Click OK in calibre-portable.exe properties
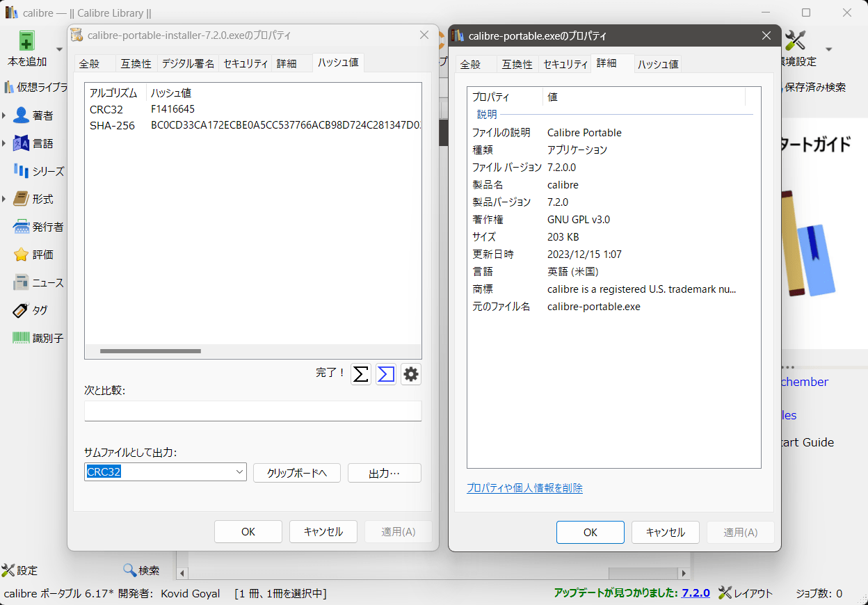This screenshot has height=605, width=868. click(590, 533)
